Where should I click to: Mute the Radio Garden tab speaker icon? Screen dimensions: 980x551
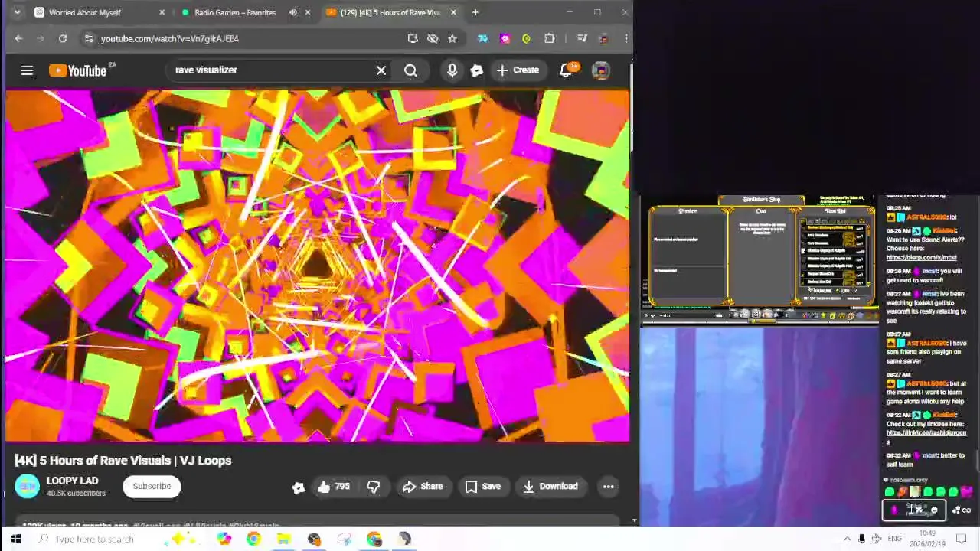tap(292, 12)
